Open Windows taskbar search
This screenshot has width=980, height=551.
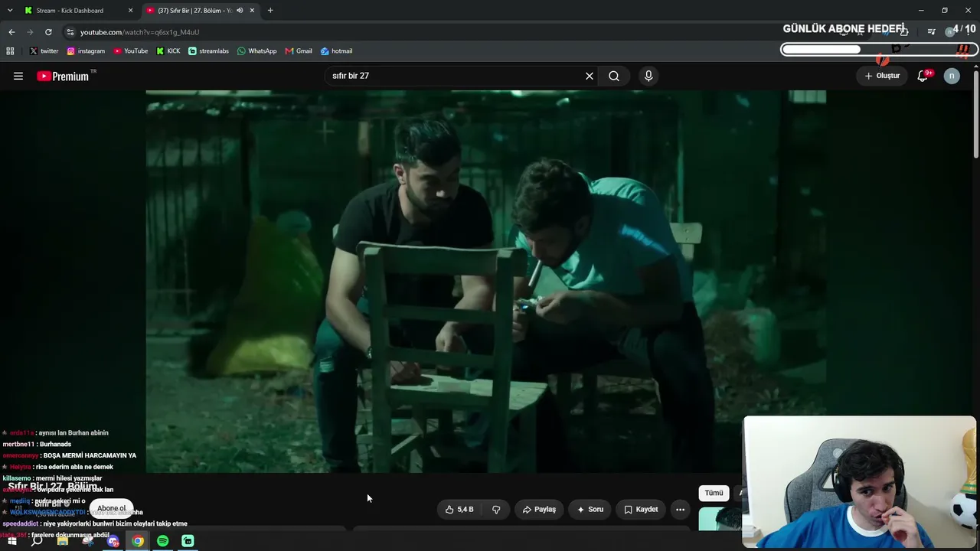37,541
